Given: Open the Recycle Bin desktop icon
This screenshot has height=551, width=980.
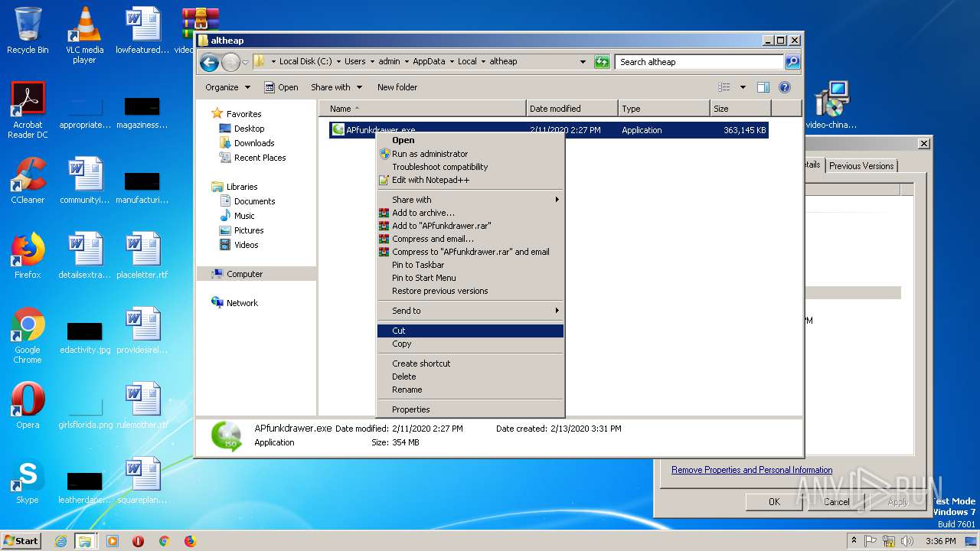Looking at the screenshot, I should (28, 31).
